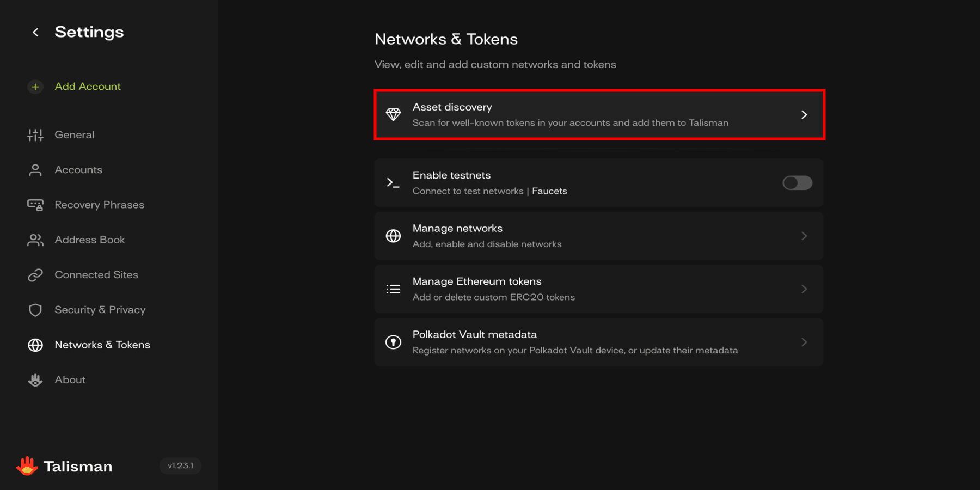Viewport: 980px width, 490px height.
Task: Click the About hand icon
Action: 35,380
